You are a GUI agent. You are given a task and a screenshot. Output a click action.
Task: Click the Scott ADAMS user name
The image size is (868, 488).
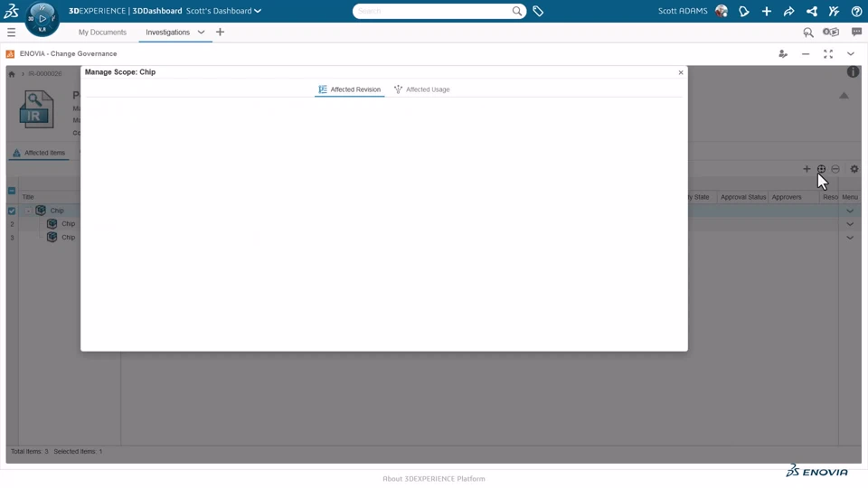(683, 11)
